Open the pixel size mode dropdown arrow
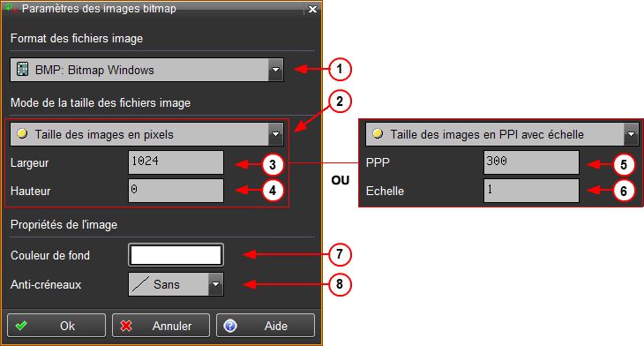 point(275,134)
